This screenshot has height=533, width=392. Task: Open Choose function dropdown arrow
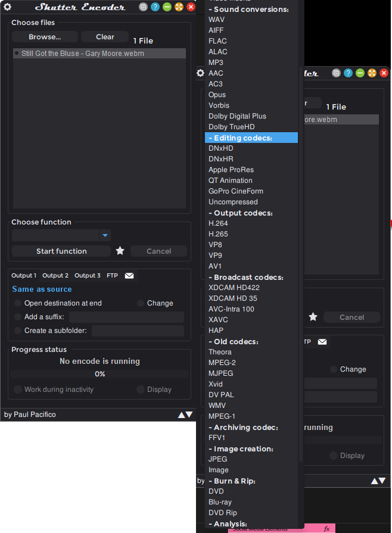coord(105,235)
